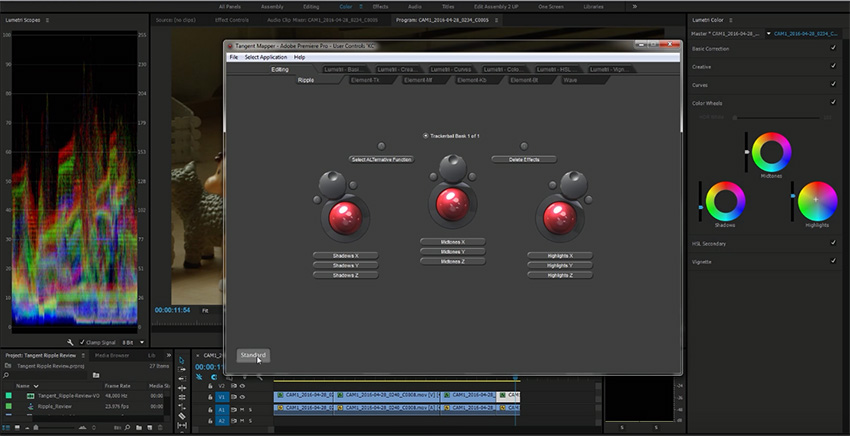Select Trackerball Bank 1 of 1 radio
The width and height of the screenshot is (850, 436).
pos(426,135)
